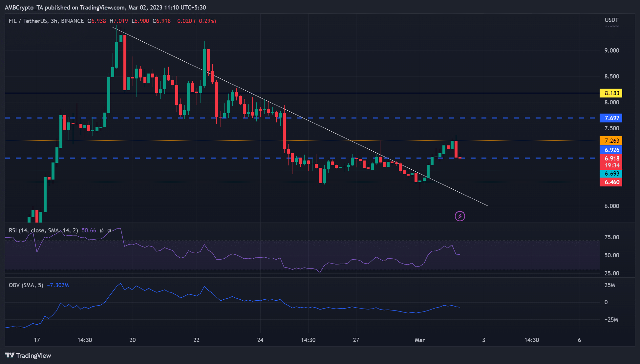
Task: Select the Mar date label on time axis
Action: (x=420, y=340)
